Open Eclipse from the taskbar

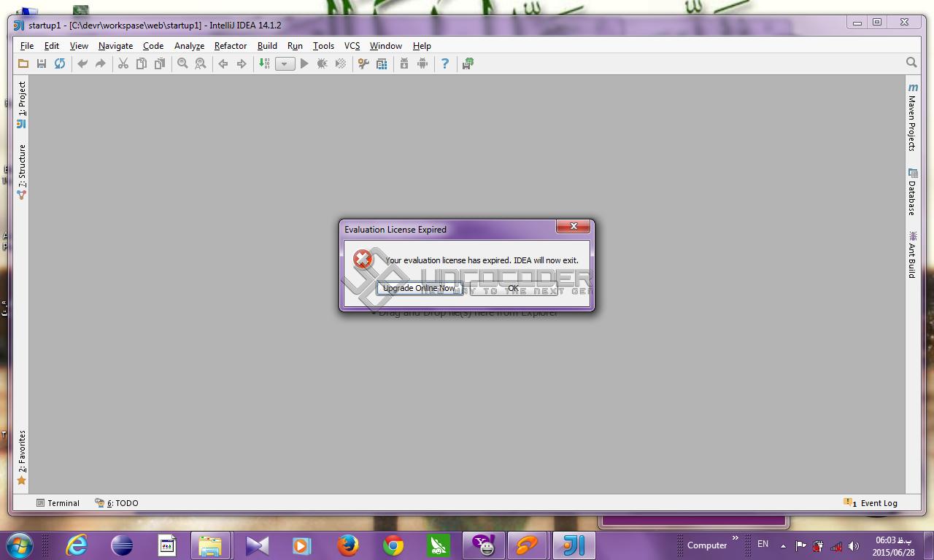pos(122,545)
